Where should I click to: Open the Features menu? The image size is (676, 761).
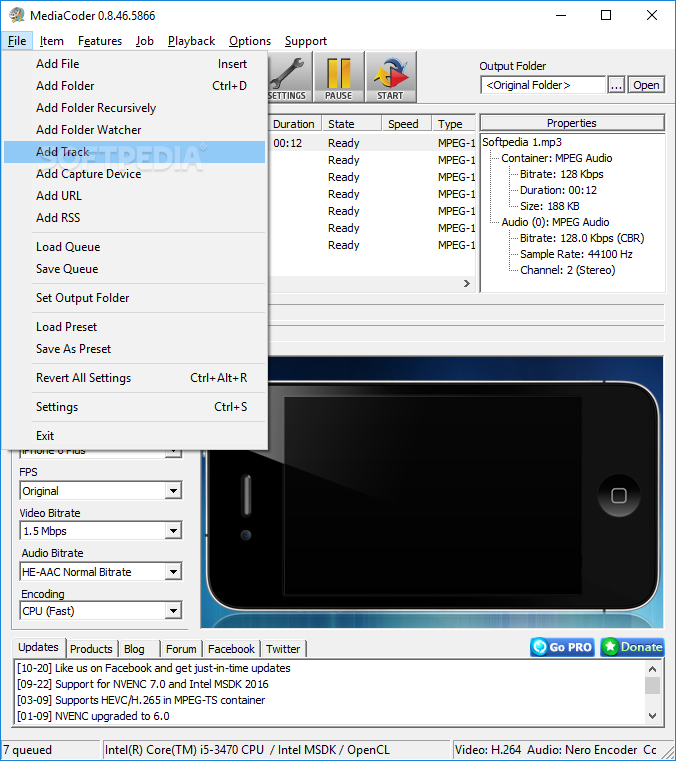pyautogui.click(x=100, y=41)
